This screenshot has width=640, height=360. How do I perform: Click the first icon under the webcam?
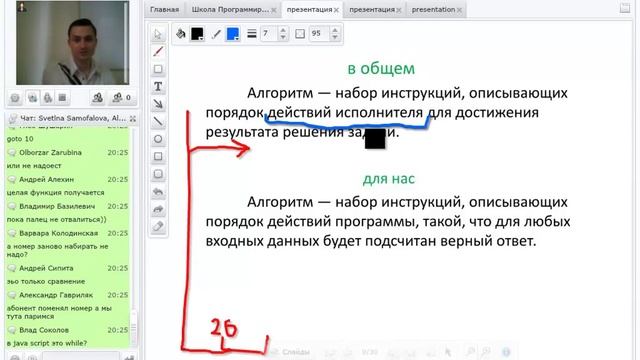pyautogui.click(x=15, y=98)
